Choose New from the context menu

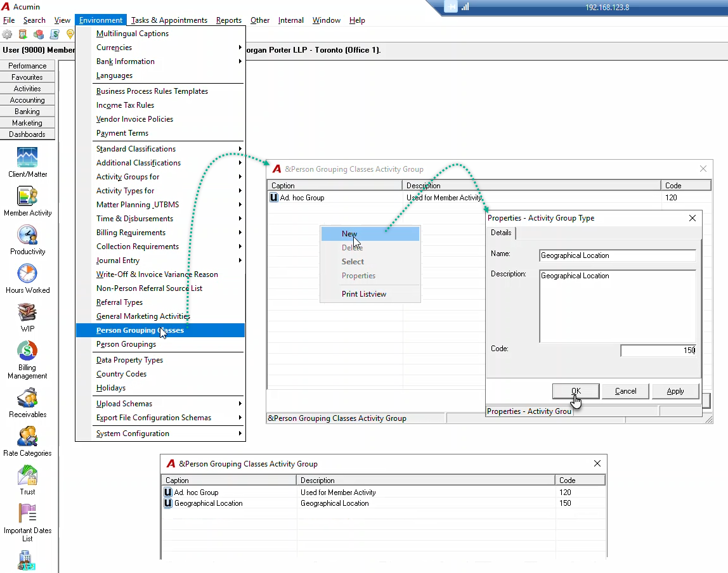click(x=370, y=234)
